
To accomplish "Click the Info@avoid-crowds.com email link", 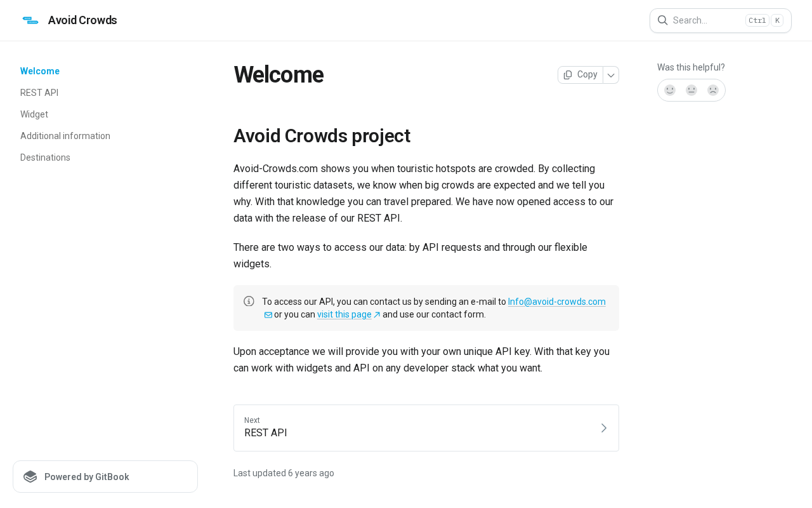I will pyautogui.click(x=556, y=302).
